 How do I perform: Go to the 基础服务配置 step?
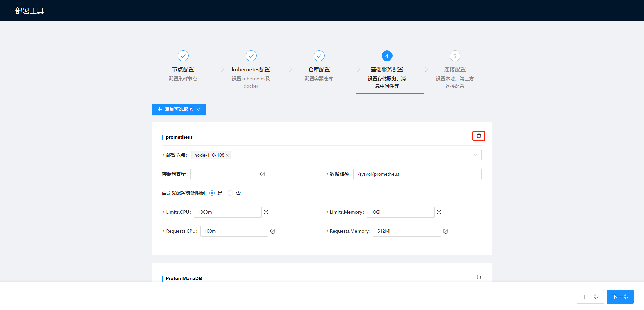pyautogui.click(x=387, y=69)
